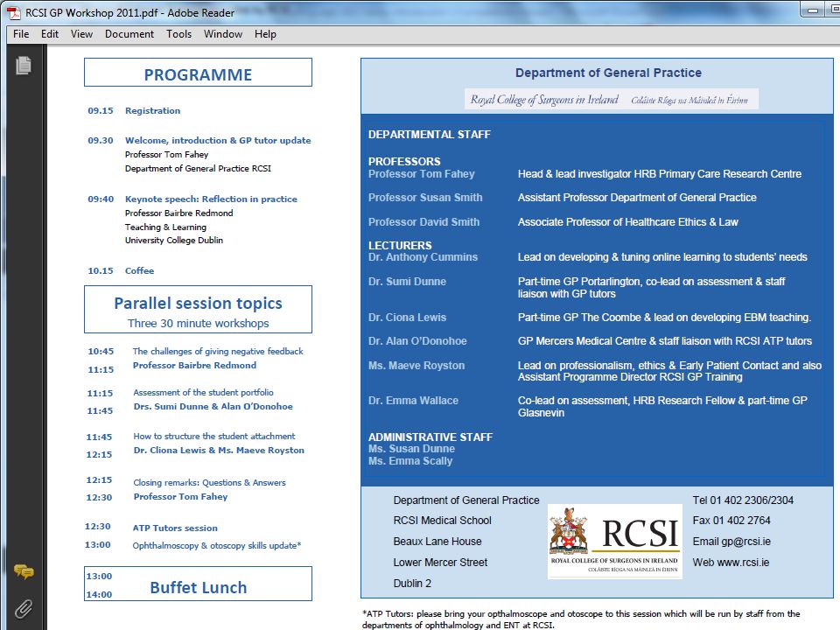Click the name Dr. Sumi Dunne in staff list
This screenshot has width=840, height=630.
(407, 281)
